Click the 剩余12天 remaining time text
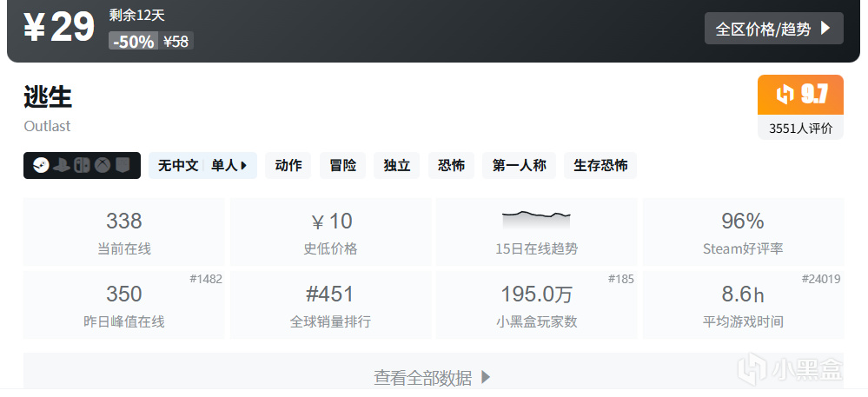This screenshot has height=397, width=868. click(x=136, y=15)
